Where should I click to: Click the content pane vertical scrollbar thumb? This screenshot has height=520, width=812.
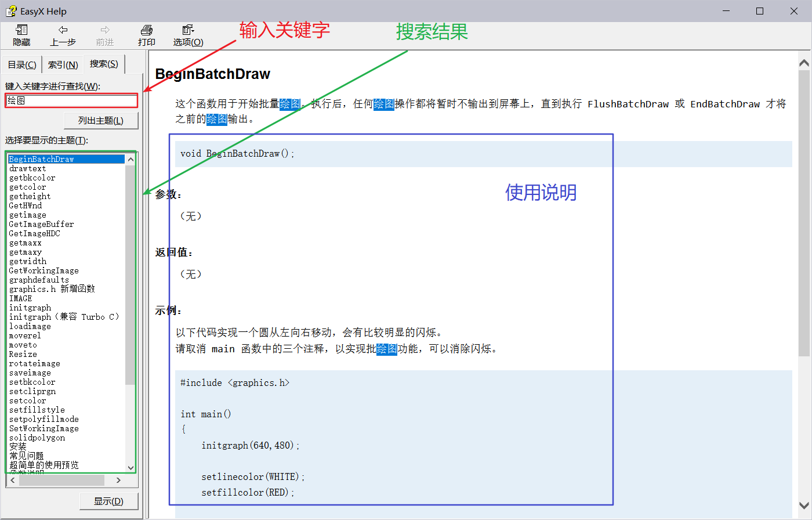(803, 214)
